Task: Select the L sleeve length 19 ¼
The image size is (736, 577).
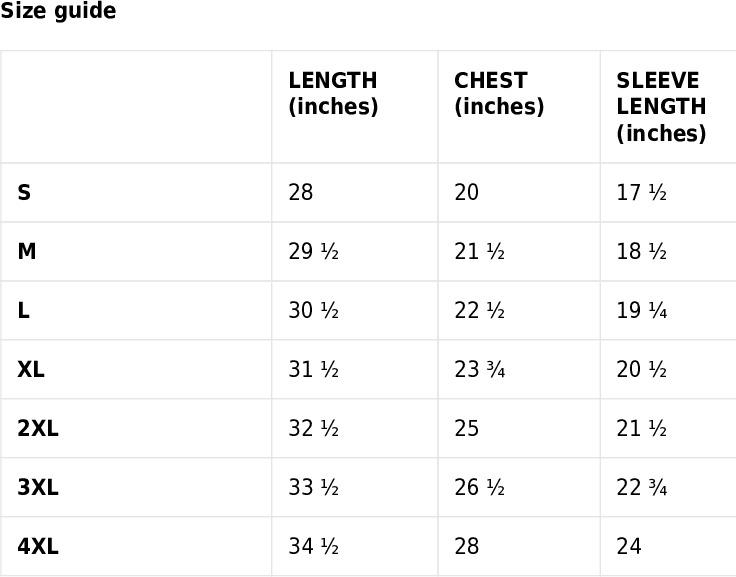Action: [642, 310]
